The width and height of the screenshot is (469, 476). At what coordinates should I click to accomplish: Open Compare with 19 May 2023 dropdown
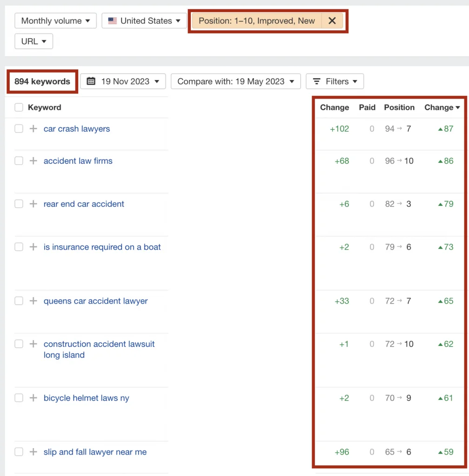[235, 81]
